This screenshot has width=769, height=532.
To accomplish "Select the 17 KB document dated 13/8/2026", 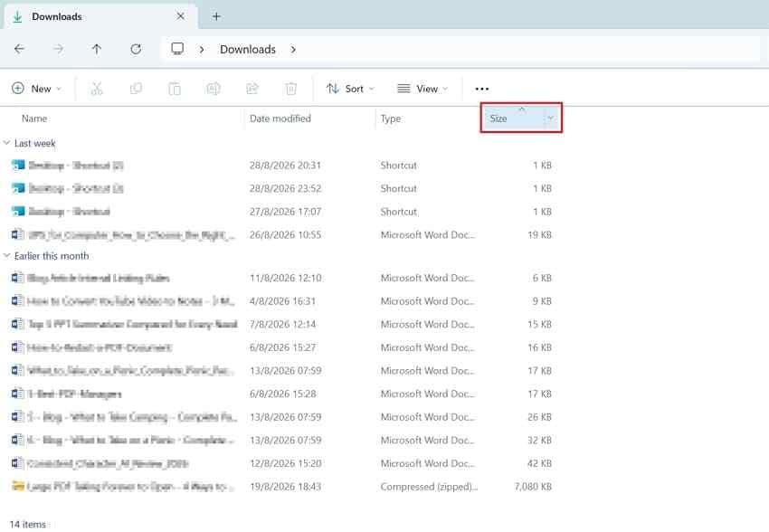I will click(281, 370).
